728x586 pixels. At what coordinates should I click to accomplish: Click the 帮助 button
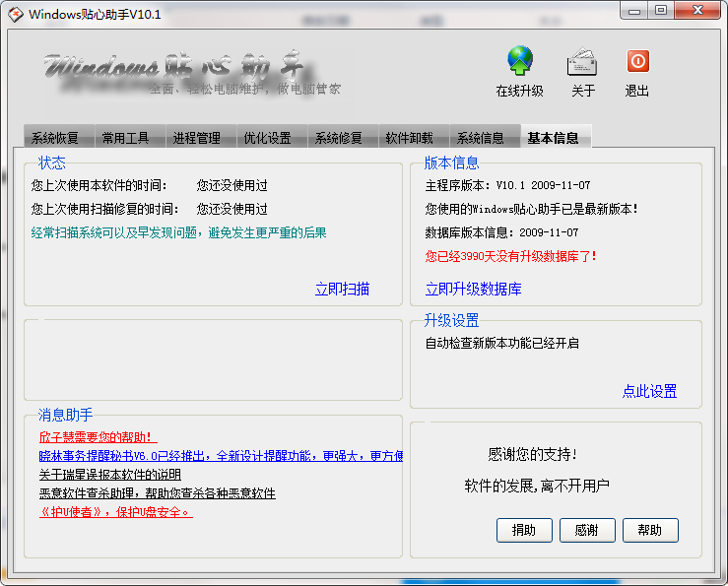point(650,530)
